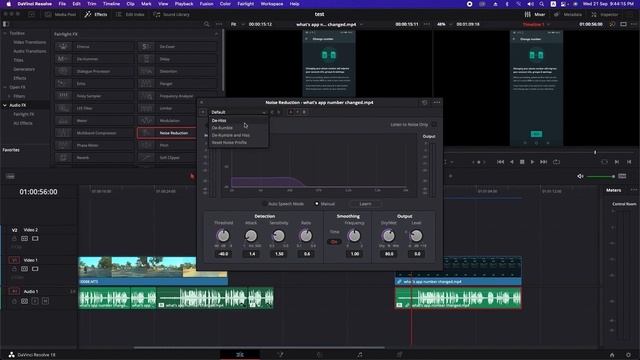
Task: Open the Edit Index panel
Action: [130, 14]
